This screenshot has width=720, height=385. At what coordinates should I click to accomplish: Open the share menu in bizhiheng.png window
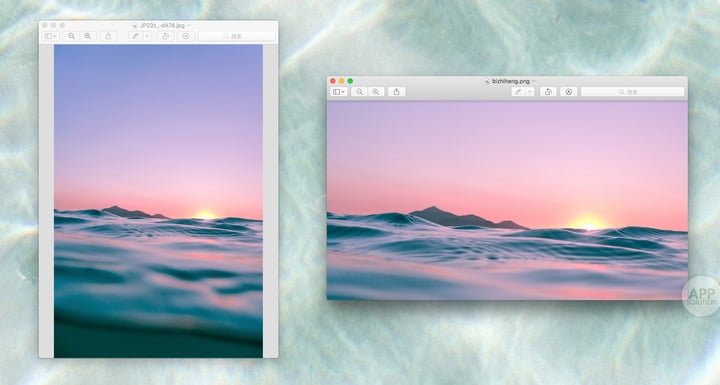tap(397, 92)
